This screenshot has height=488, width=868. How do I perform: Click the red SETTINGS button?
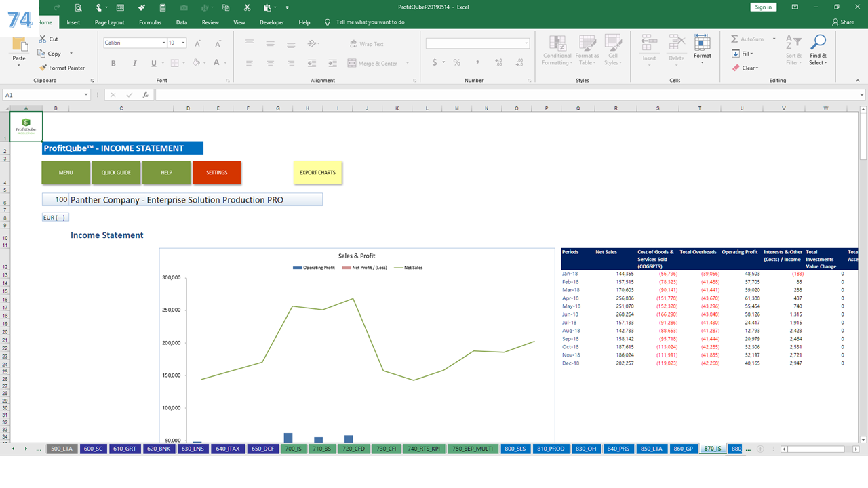pyautogui.click(x=216, y=173)
